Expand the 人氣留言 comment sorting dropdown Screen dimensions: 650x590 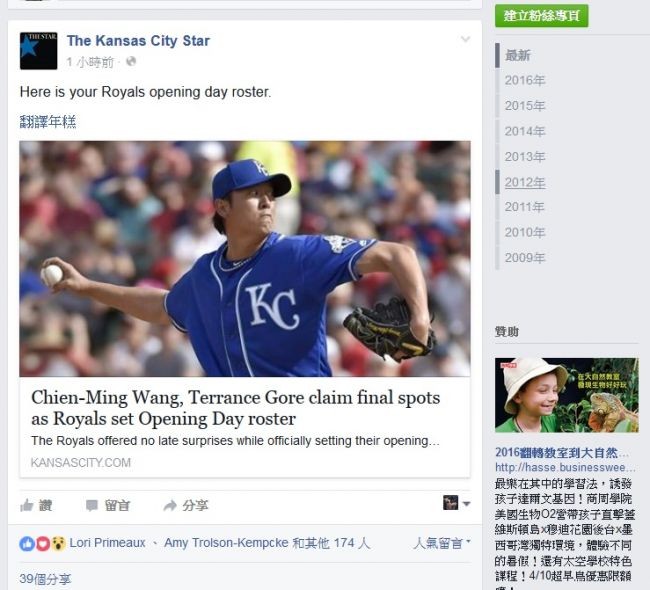pos(442,543)
